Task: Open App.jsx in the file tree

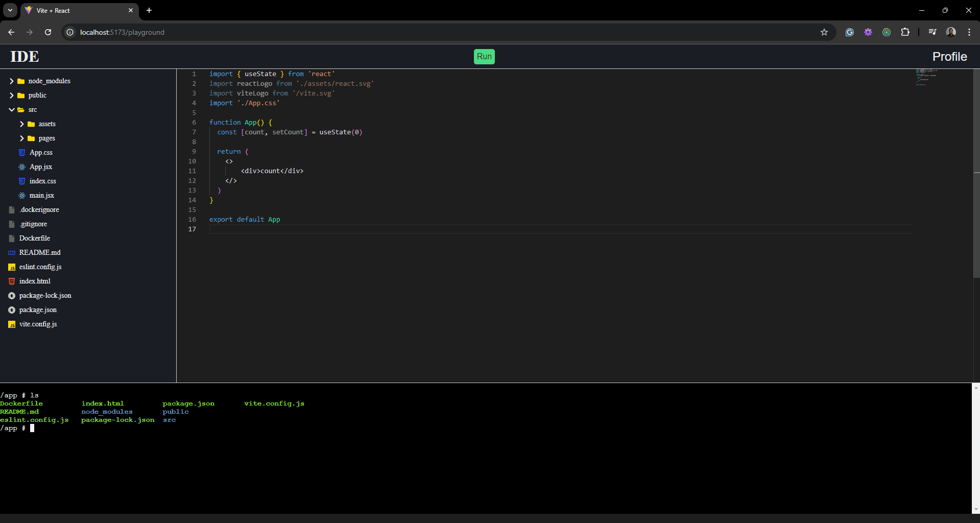Action: (x=41, y=167)
